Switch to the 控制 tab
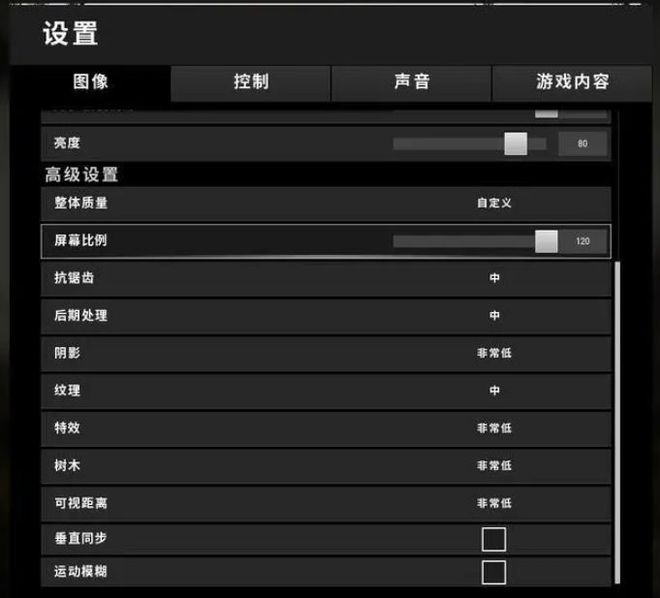The height and width of the screenshot is (598, 660). pos(251,82)
